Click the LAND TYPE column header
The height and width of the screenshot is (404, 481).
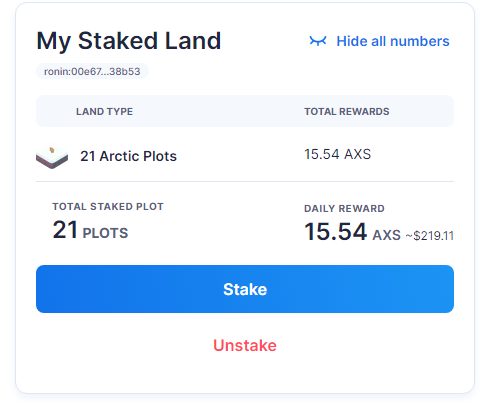(x=104, y=111)
